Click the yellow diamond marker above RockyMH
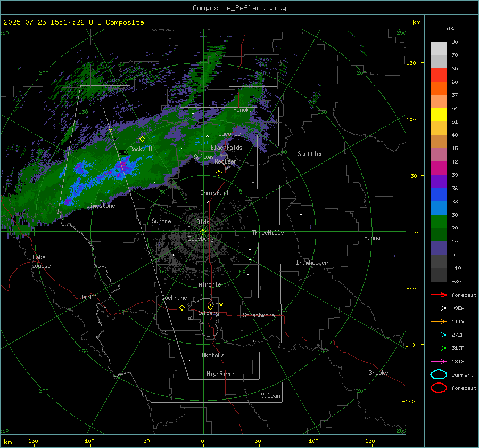 tap(142, 139)
